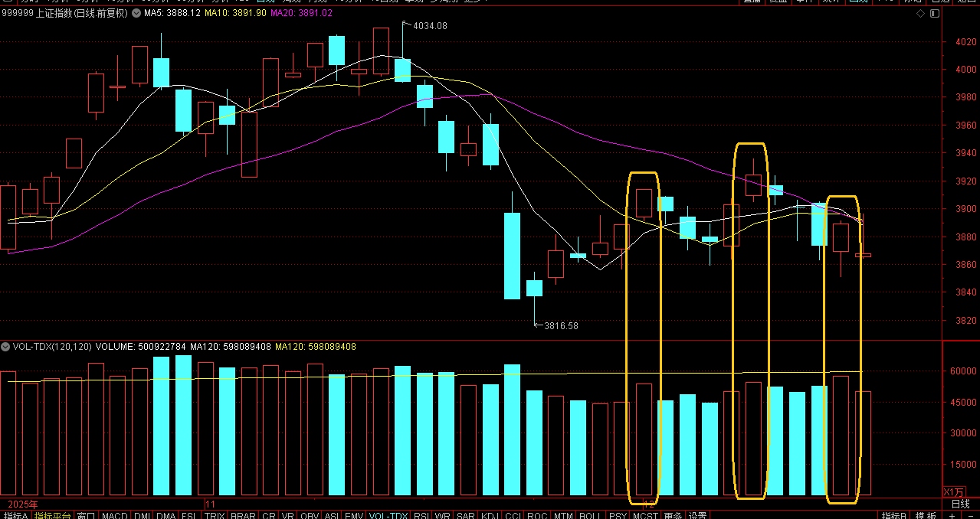Switch indicator to OBV

pyautogui.click(x=310, y=515)
